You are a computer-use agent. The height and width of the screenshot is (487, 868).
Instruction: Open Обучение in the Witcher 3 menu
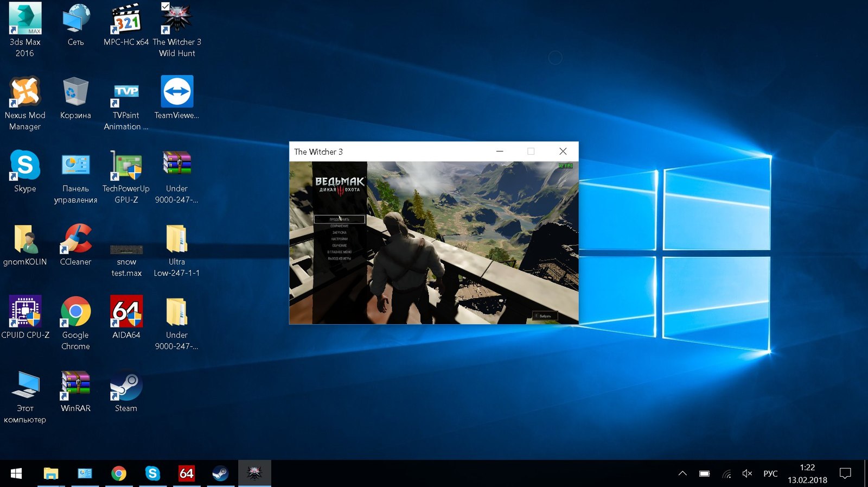point(340,245)
